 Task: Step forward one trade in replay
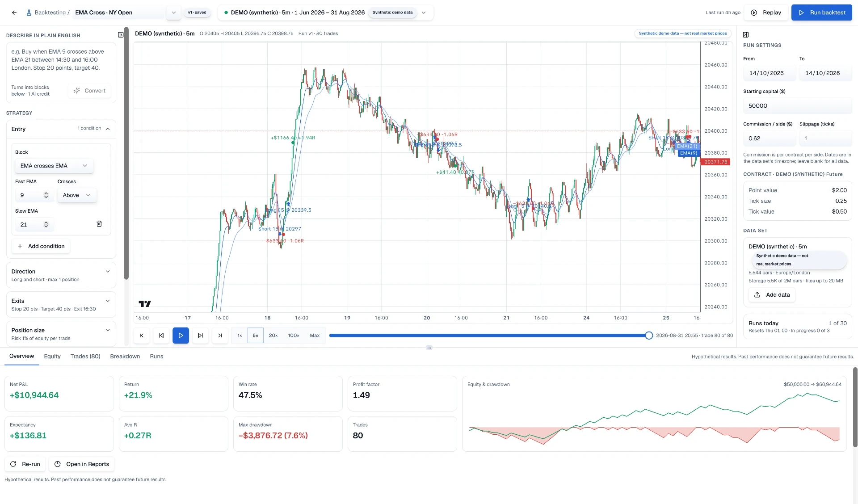tap(201, 336)
